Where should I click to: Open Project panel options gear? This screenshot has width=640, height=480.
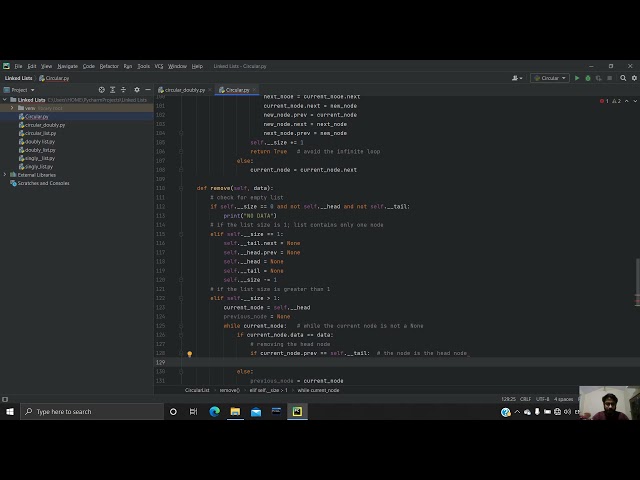[137, 90]
